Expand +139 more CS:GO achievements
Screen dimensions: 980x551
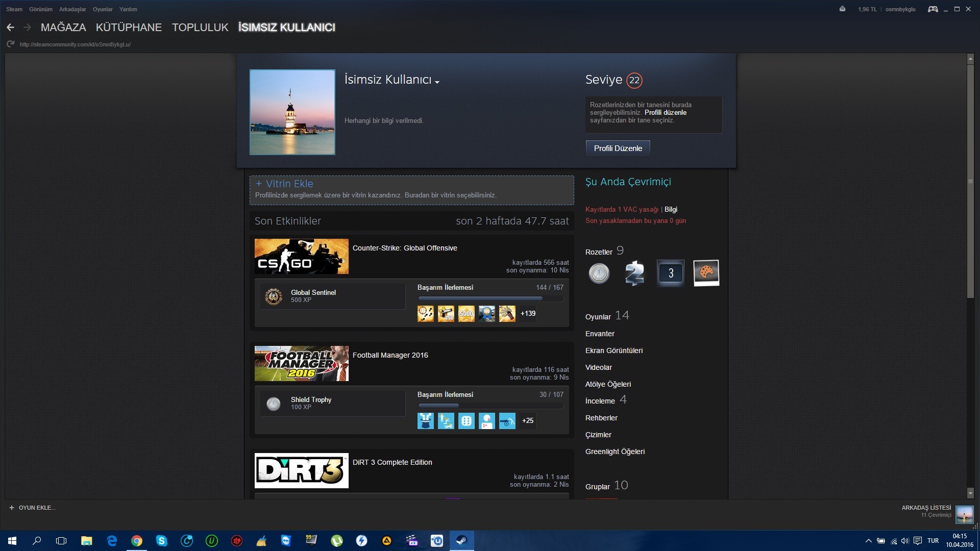(x=528, y=314)
